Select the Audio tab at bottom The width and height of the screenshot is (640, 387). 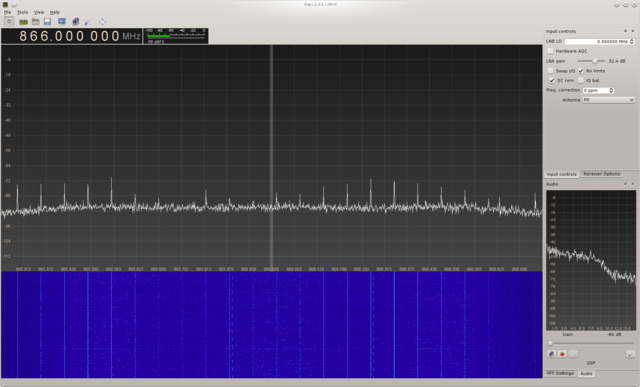[586, 374]
